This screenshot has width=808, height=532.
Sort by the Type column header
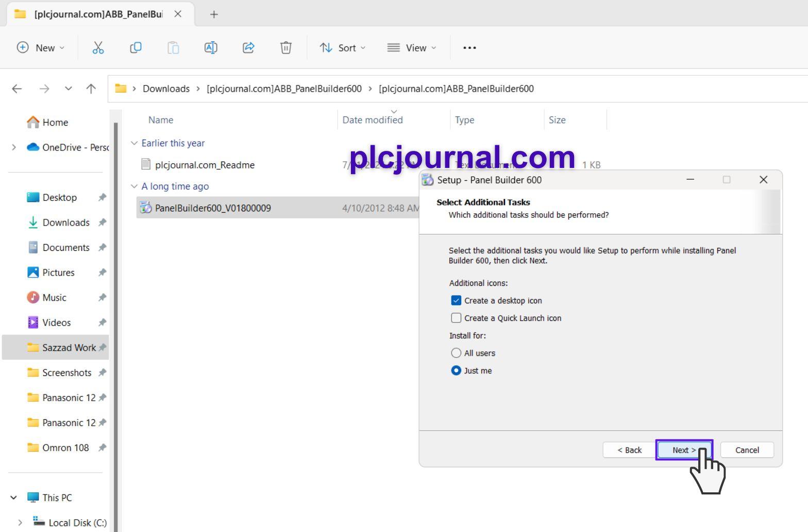click(464, 120)
